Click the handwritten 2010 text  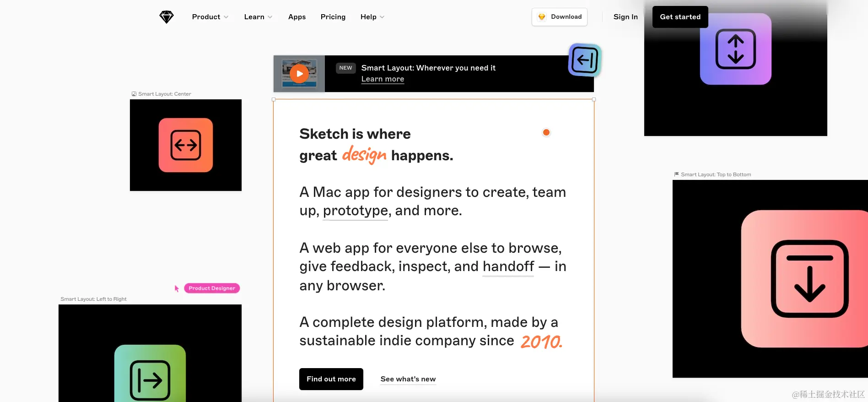pyautogui.click(x=541, y=342)
